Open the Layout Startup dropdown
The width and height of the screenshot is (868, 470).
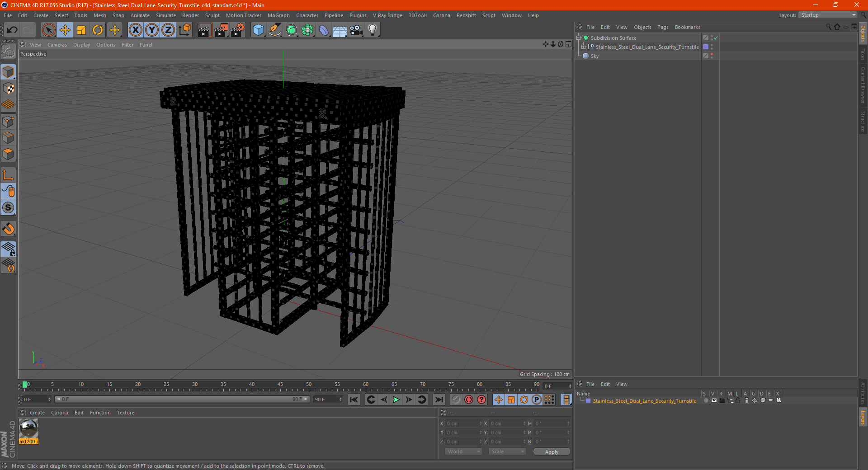[828, 15]
